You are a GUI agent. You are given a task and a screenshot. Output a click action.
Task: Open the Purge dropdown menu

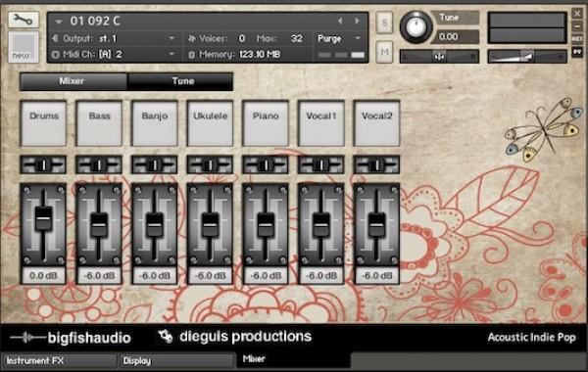[x=358, y=38]
